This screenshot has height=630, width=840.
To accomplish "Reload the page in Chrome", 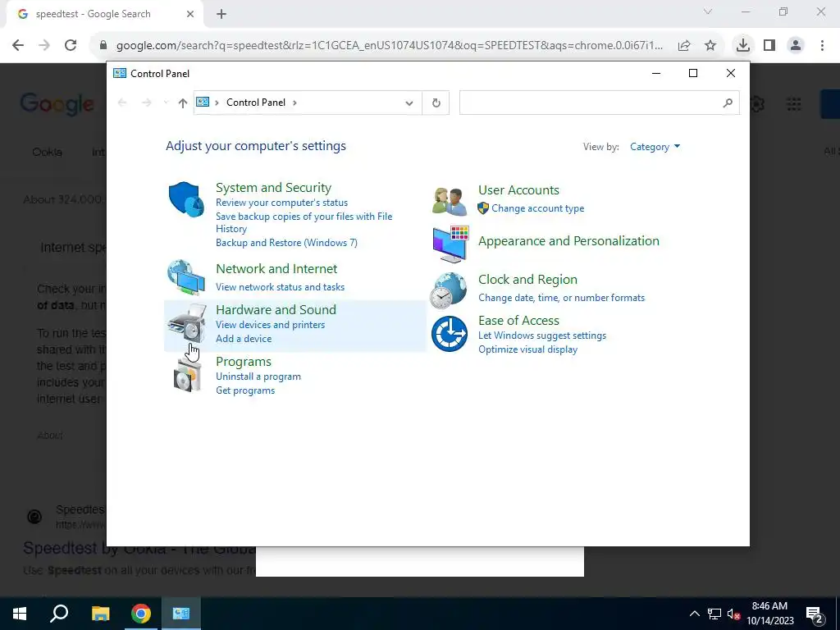I will (x=71, y=45).
